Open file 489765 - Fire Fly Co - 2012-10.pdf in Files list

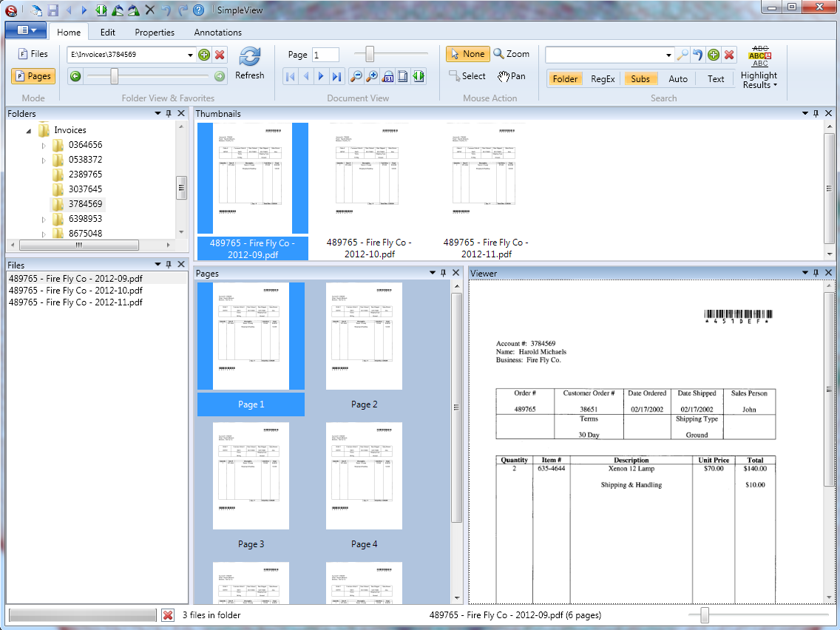tap(75, 291)
